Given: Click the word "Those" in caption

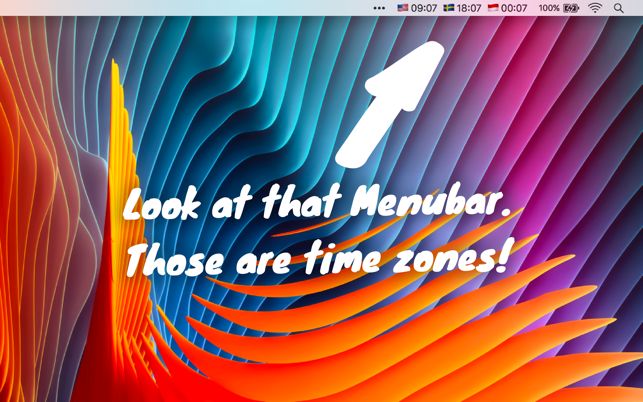Looking at the screenshot, I should tap(176, 260).
